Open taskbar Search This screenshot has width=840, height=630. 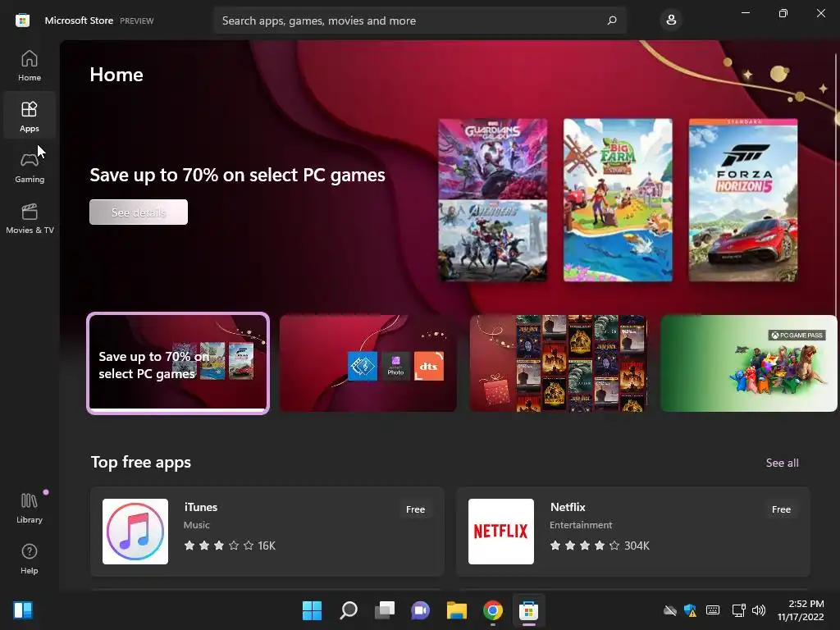pyautogui.click(x=348, y=610)
